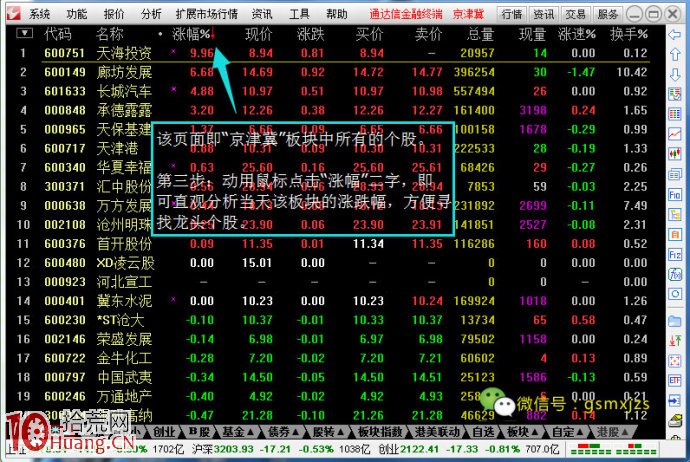Open the quote list view icon
Screen dimensions: 690x462
pyautogui.click(x=675, y=94)
